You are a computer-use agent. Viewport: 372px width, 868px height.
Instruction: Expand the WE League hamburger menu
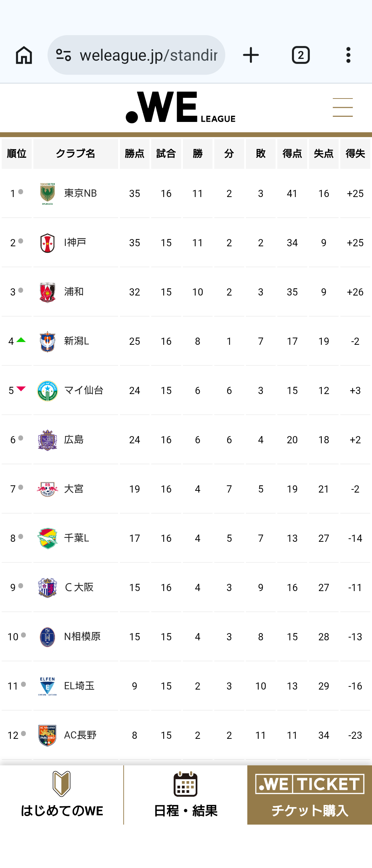pos(342,107)
